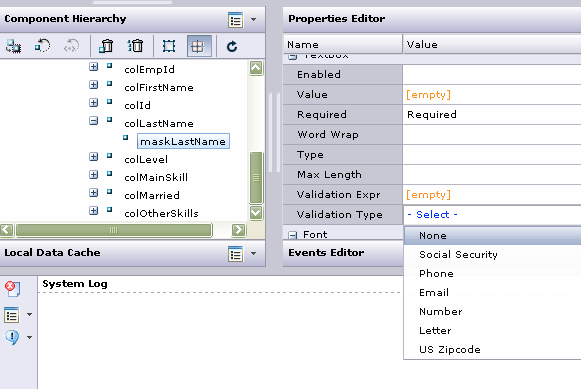This screenshot has width=581, height=389.
Task: Click System Log info bubble icon
Action: pyautogui.click(x=12, y=338)
